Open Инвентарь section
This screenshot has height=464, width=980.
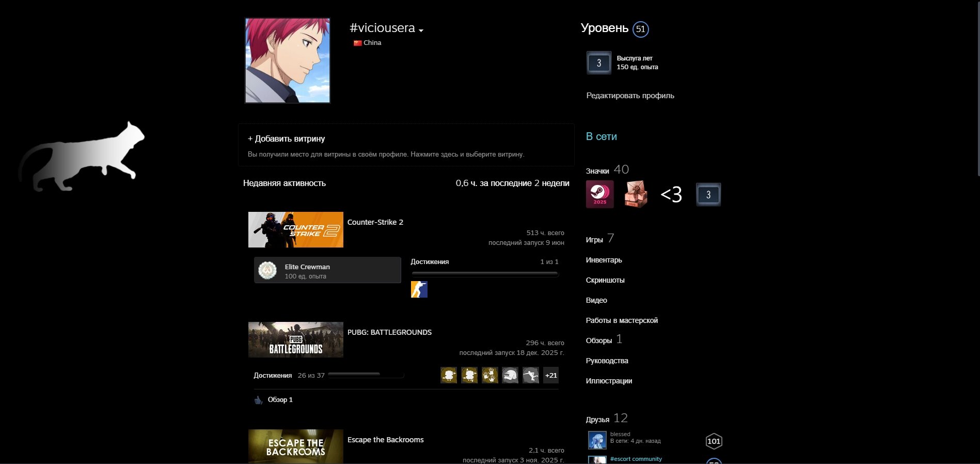coord(604,260)
